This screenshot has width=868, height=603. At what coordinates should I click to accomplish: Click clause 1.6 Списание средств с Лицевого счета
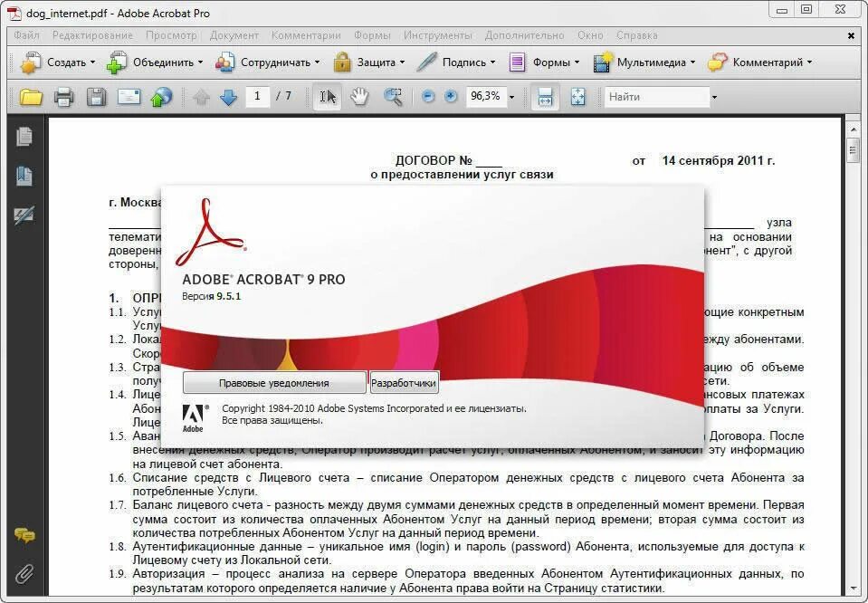(456, 484)
